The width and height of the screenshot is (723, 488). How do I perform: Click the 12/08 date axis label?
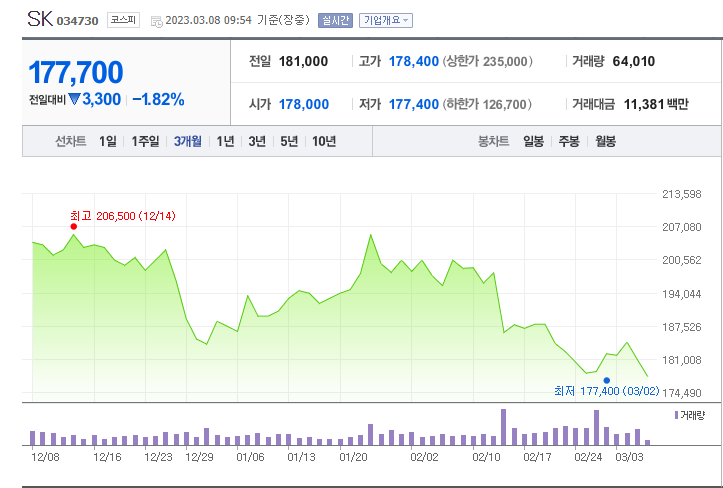pyautogui.click(x=45, y=457)
